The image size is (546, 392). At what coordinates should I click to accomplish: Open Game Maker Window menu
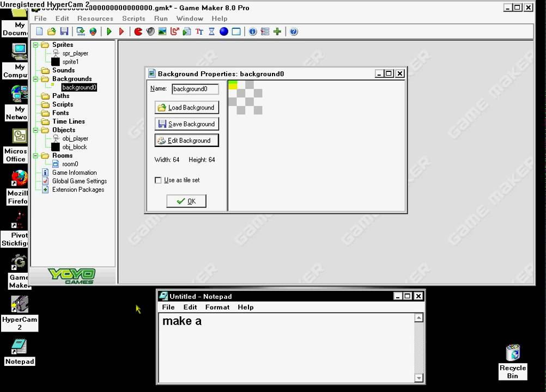pos(190,19)
